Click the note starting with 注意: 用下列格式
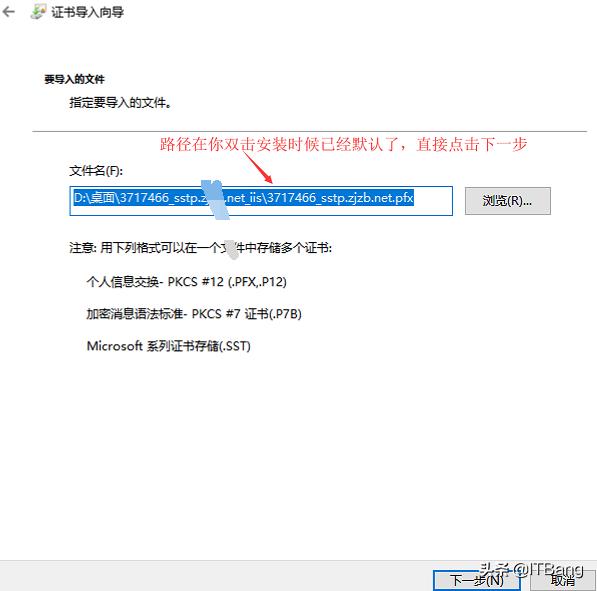The height and width of the screenshot is (591, 597). tap(201, 248)
